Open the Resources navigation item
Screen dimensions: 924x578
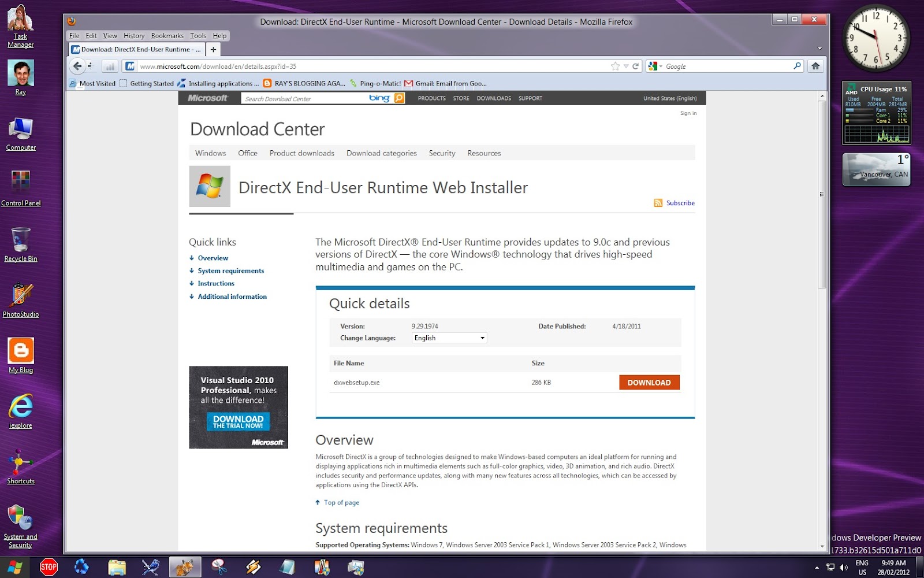(484, 153)
